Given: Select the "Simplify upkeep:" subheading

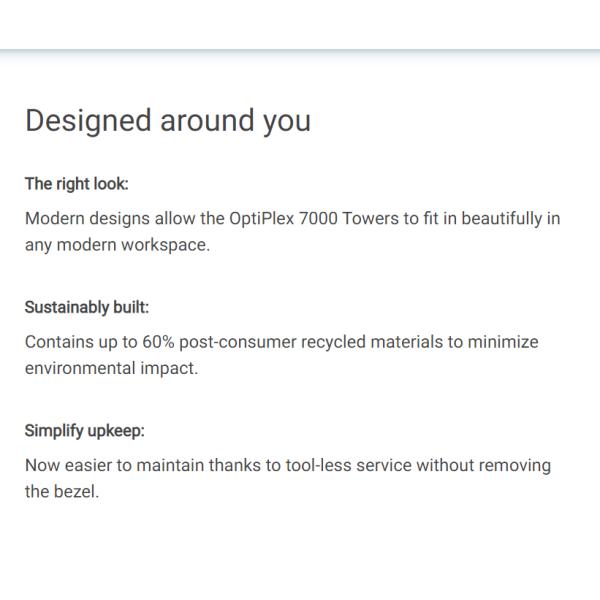Looking at the screenshot, I should click(x=85, y=431).
